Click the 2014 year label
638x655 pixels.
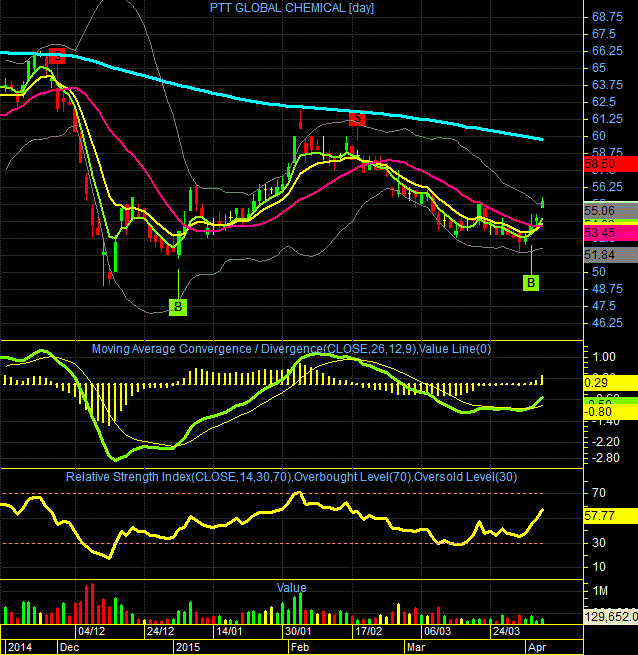[x=20, y=647]
